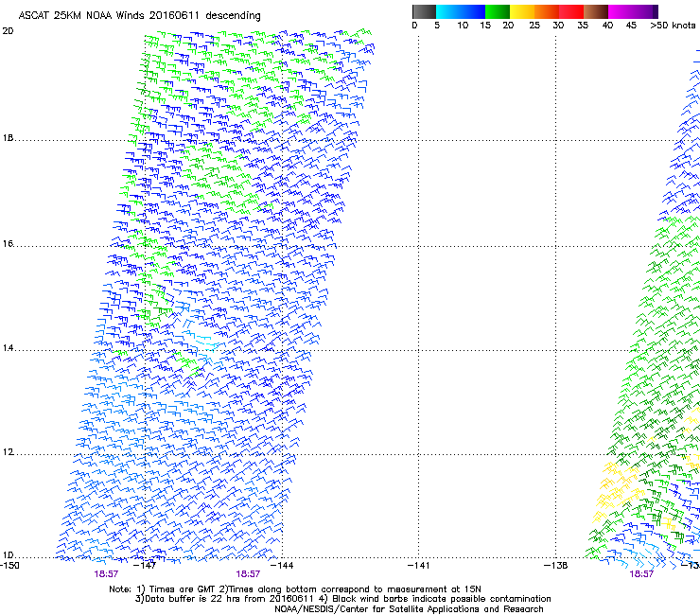Click the '0' legend value
The height and width of the screenshot is (615, 700).
414,26
